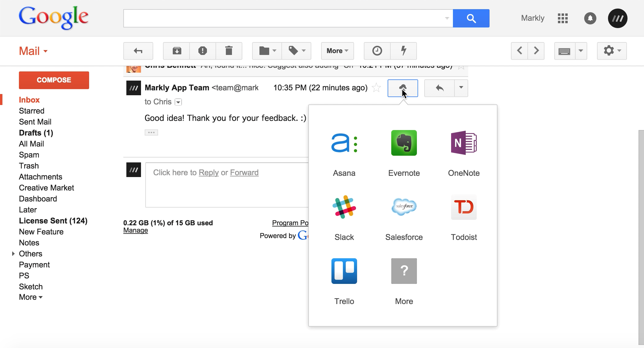Go to Sent Mail folder
Image resolution: width=644 pixels, height=348 pixels.
[35, 122]
